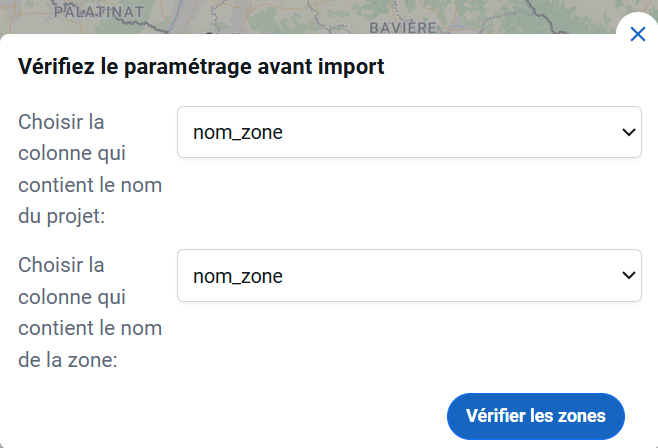Click the BAVIÈRE label on the map
This screenshot has height=448, width=658.
pos(402,28)
